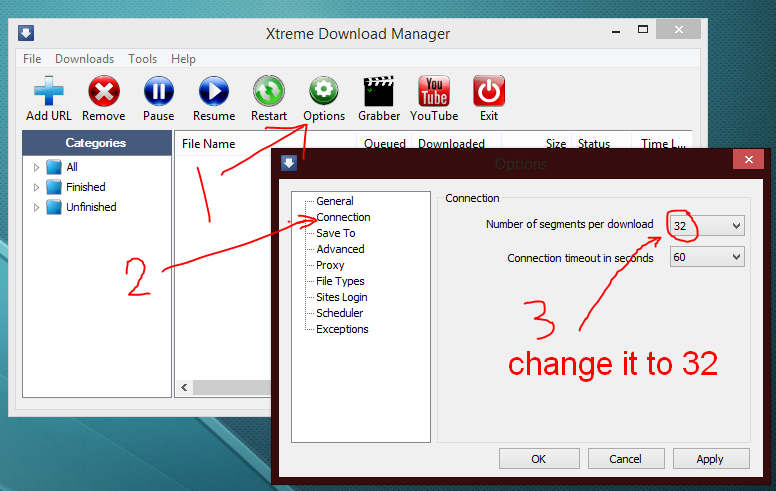
Task: Select the Finished category folder icon
Action: [54, 187]
